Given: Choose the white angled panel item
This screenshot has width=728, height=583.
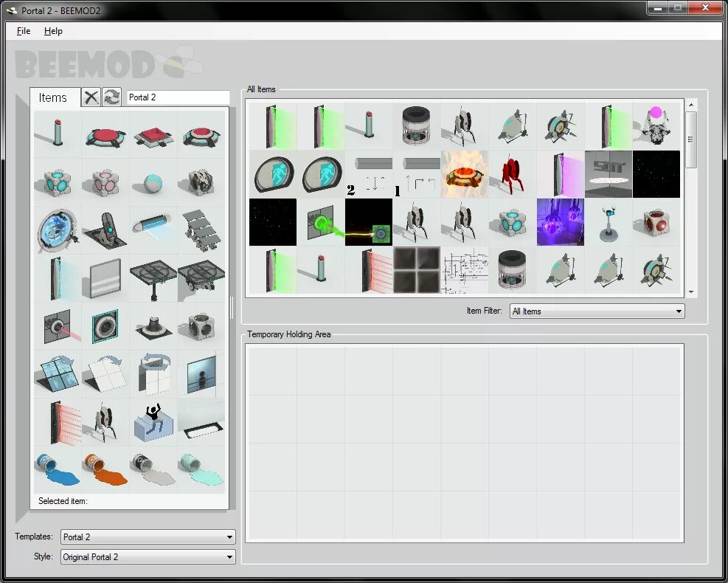Looking at the screenshot, I should click(105, 374).
